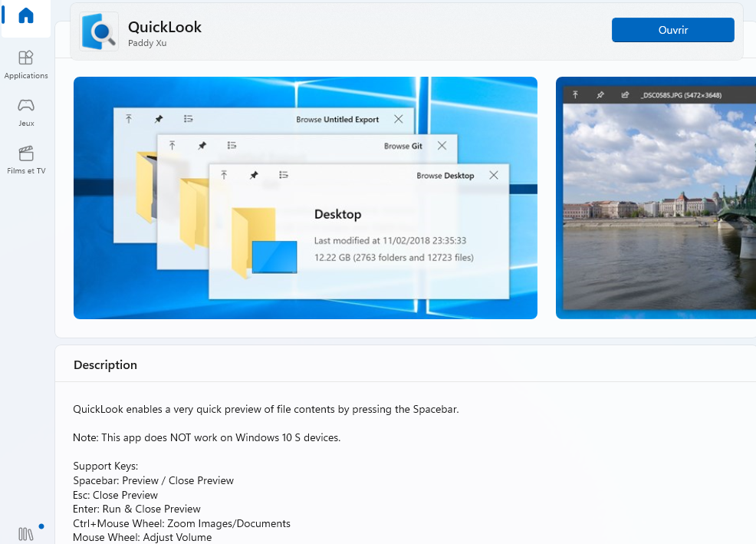Click 'Esc: Close Preview' line
The height and width of the screenshot is (544, 756).
[115, 495]
